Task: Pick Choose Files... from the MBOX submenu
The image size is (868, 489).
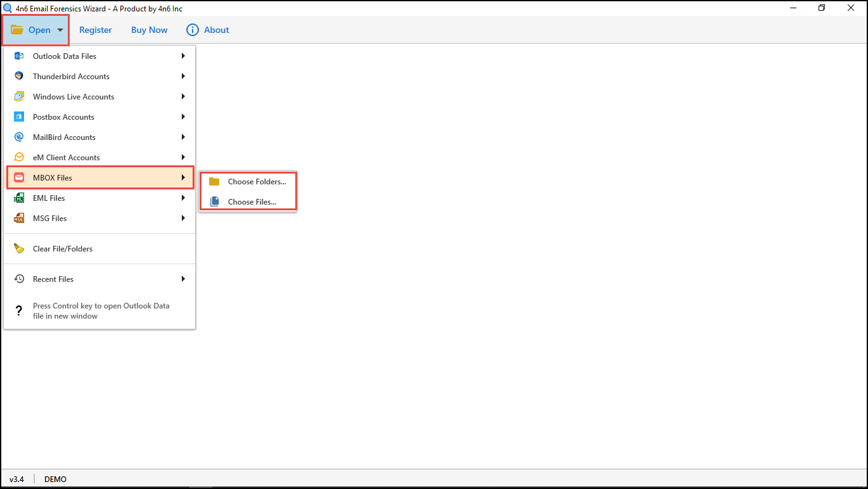Action: click(x=248, y=201)
